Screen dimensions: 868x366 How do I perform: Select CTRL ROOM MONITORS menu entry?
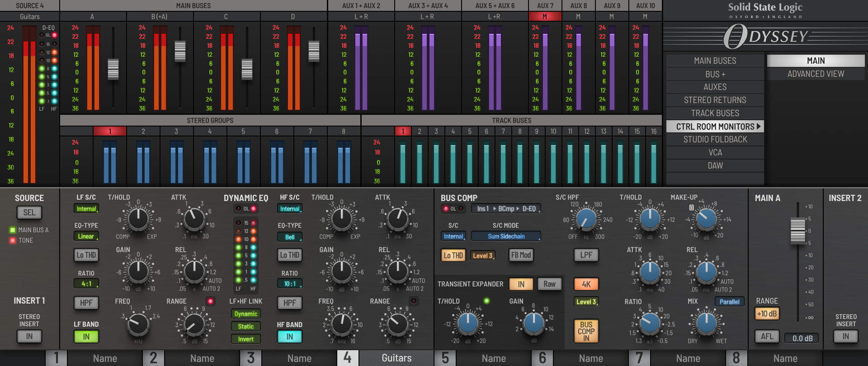tap(715, 127)
